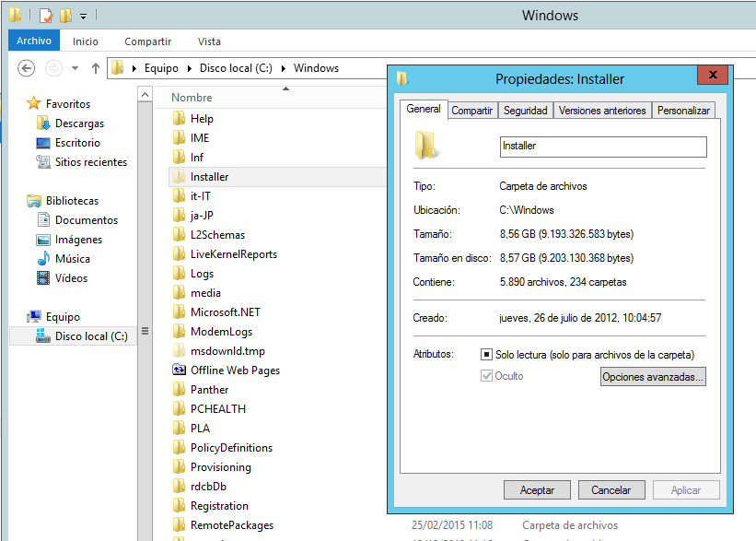
Task: Go up one level with Up arrow
Action: (96, 68)
